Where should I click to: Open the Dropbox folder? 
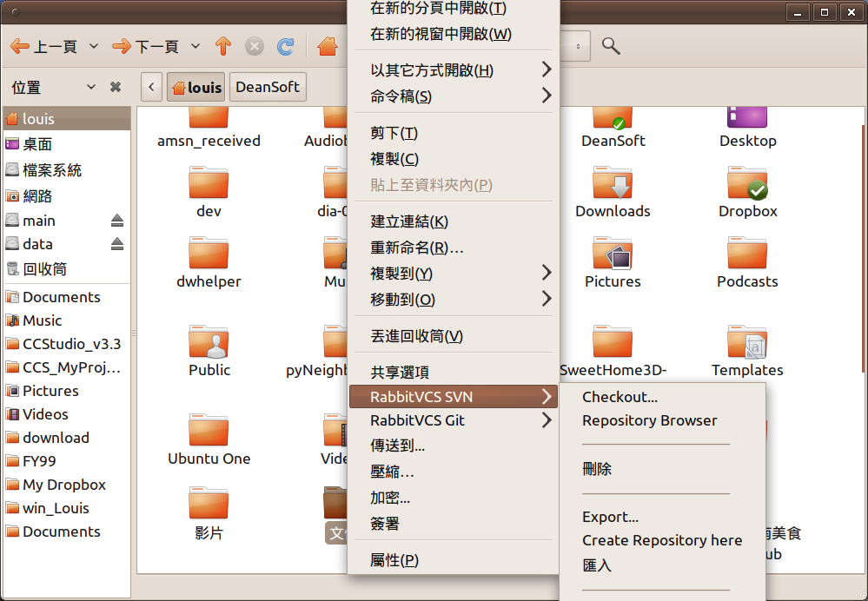point(747,191)
